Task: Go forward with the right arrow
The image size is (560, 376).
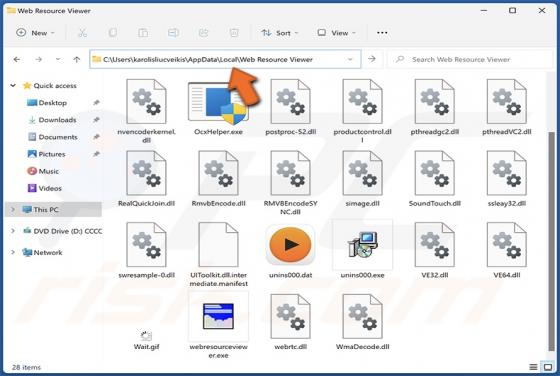Action: (x=39, y=59)
